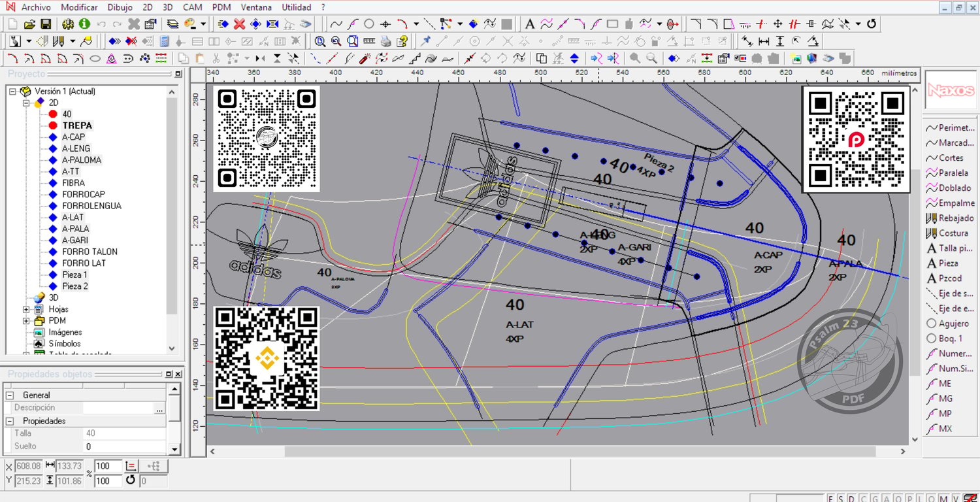This screenshot has width=980, height=502.
Task: Click the dynamite stick icon
Action: pos(365,58)
